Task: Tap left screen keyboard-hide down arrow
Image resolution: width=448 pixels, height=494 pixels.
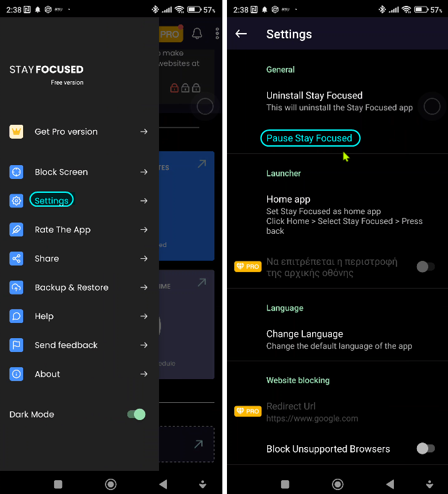Action: (x=203, y=484)
